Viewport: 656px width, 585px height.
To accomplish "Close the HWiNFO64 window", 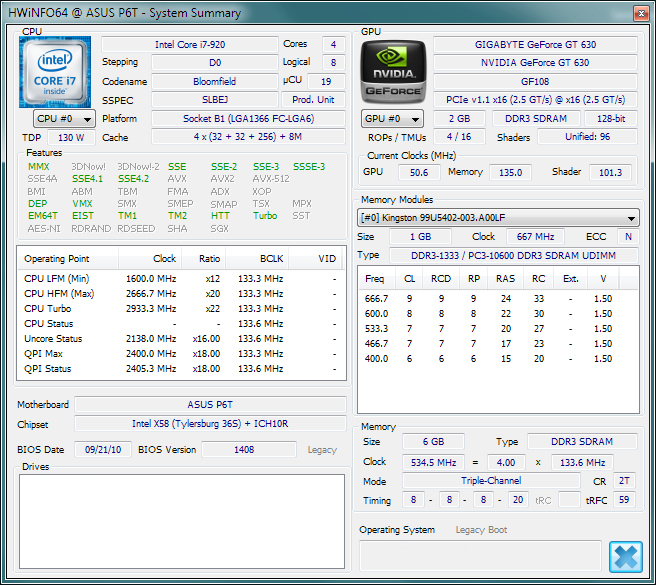I will click(641, 13).
